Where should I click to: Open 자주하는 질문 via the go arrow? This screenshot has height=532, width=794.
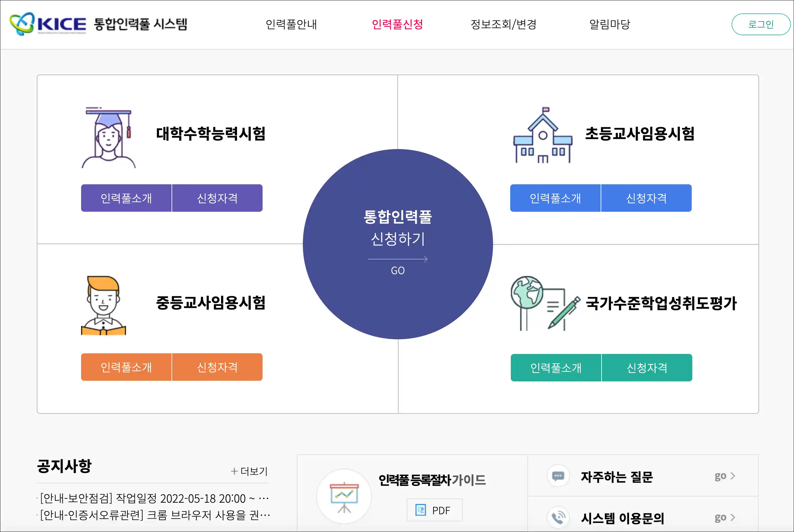click(725, 476)
